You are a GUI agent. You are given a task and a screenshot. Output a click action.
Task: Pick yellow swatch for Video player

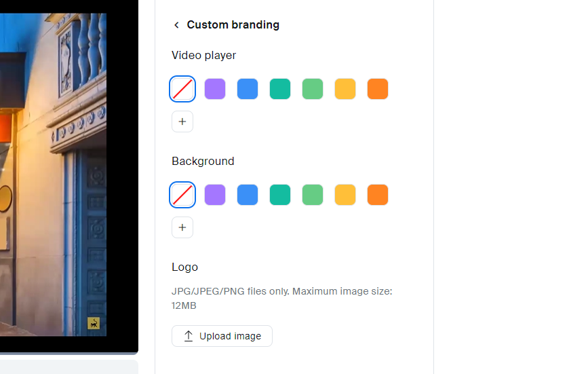[x=345, y=89]
